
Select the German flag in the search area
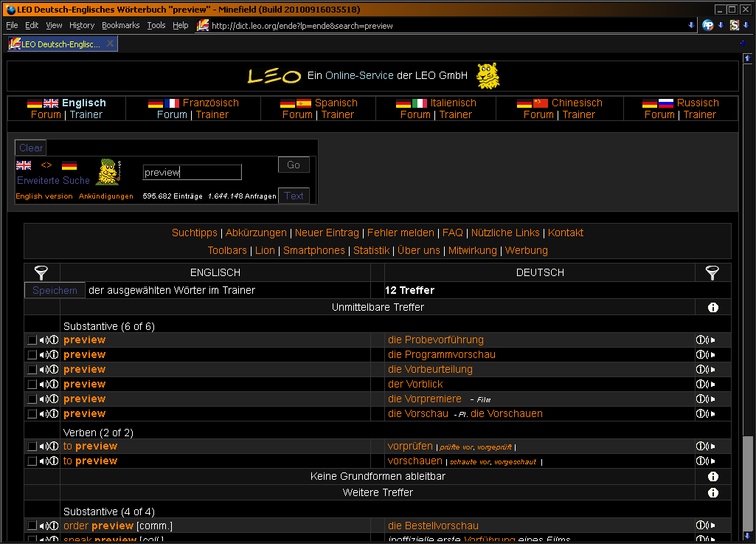click(69, 166)
